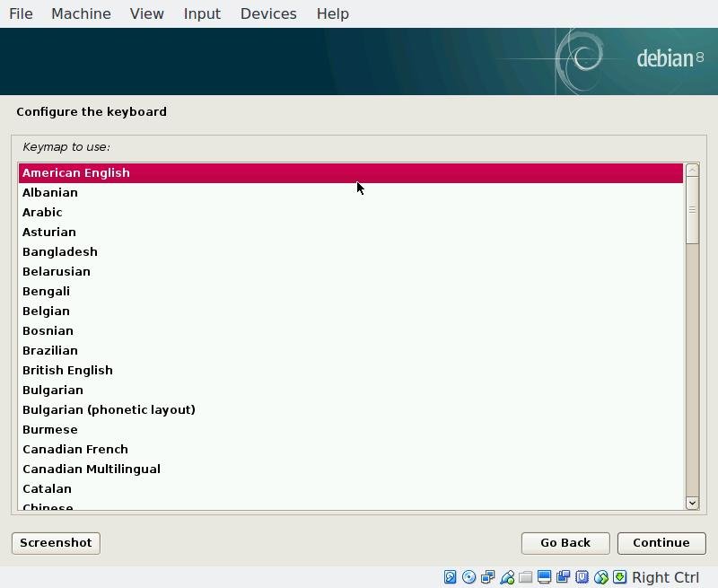Click the shared folders status icon

point(526,577)
